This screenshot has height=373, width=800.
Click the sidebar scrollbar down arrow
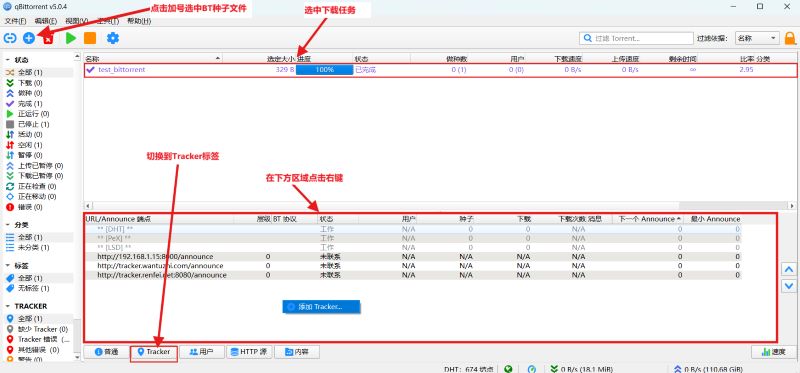click(x=78, y=358)
